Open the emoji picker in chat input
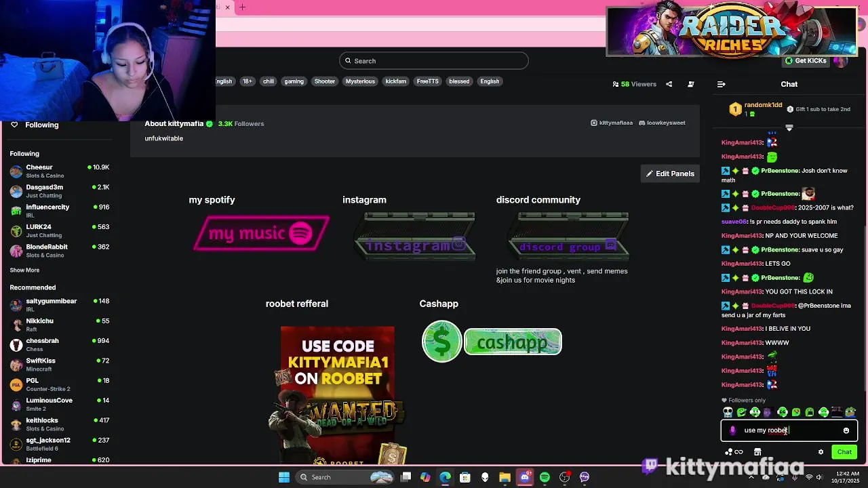The height and width of the screenshot is (488, 868). coord(846,430)
